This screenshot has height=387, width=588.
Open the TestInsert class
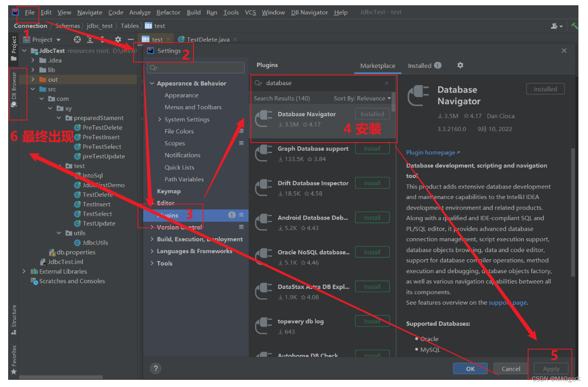[x=92, y=204]
